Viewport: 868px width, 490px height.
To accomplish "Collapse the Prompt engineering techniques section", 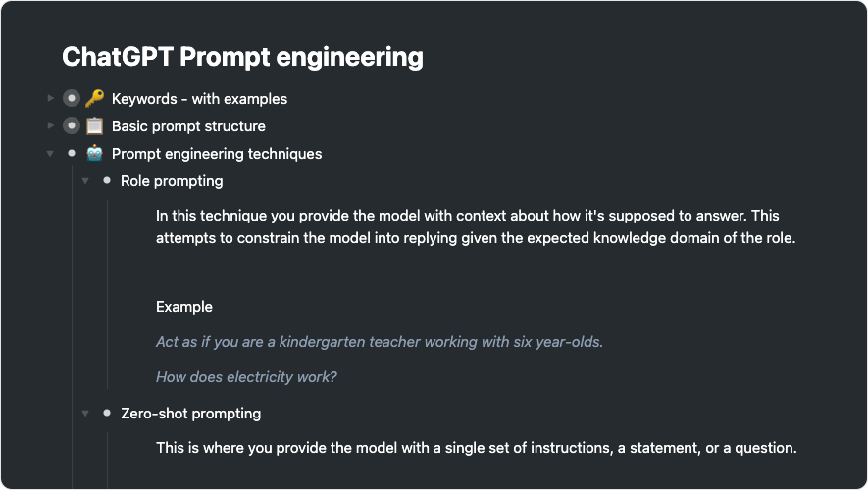I will click(x=50, y=154).
